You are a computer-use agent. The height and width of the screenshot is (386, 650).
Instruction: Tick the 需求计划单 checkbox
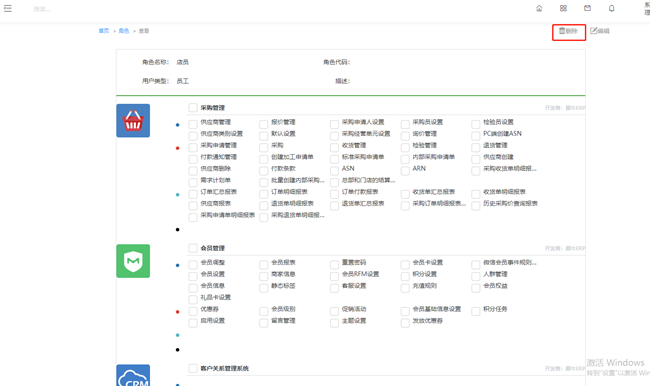[x=193, y=182]
